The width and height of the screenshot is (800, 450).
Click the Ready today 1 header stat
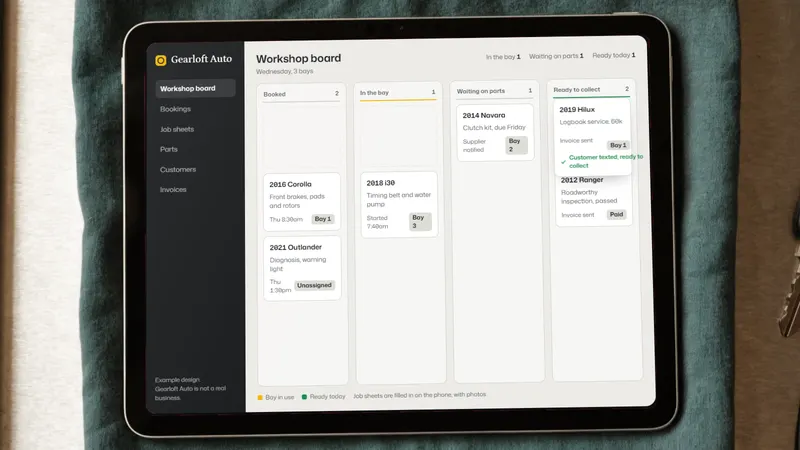click(x=614, y=55)
